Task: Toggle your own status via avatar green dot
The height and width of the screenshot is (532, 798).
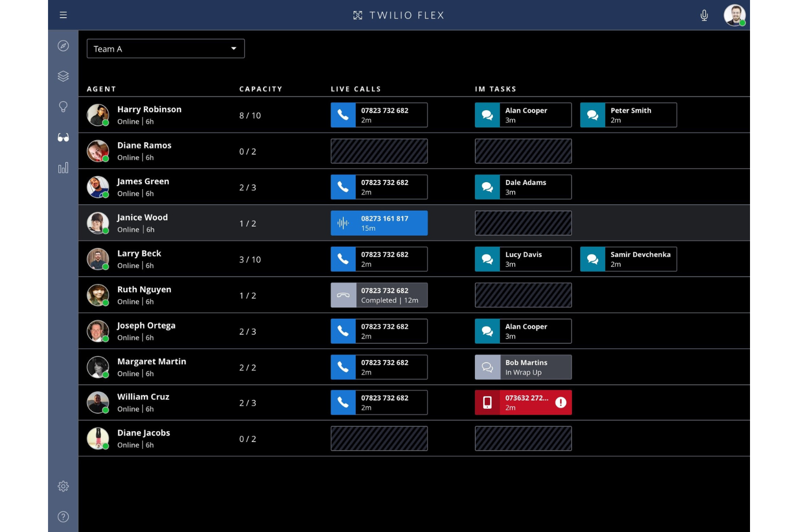Action: click(x=741, y=22)
